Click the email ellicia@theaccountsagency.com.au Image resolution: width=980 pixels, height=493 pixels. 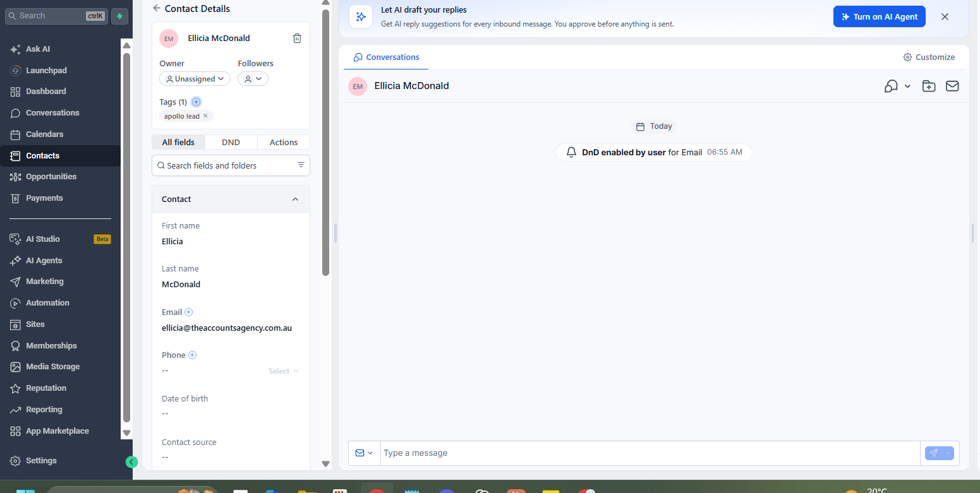(x=227, y=328)
